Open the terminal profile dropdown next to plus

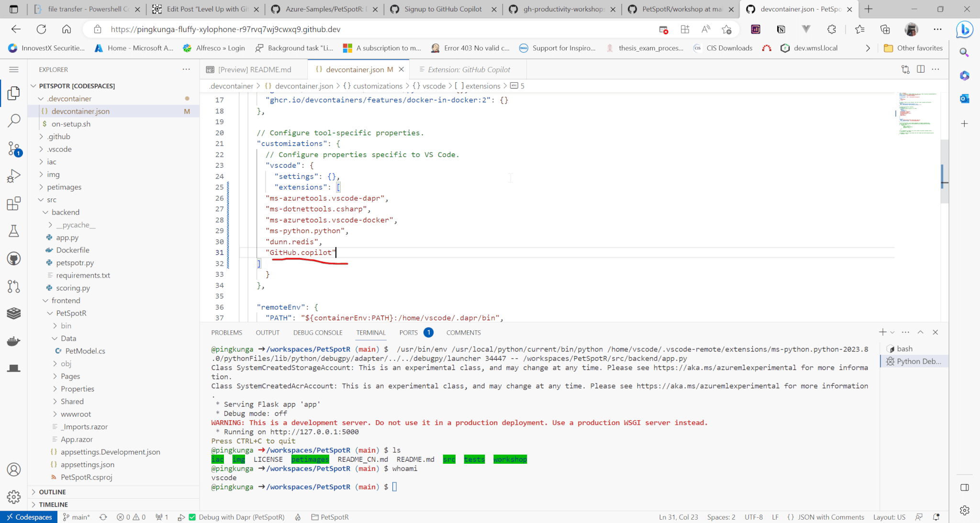tap(893, 332)
